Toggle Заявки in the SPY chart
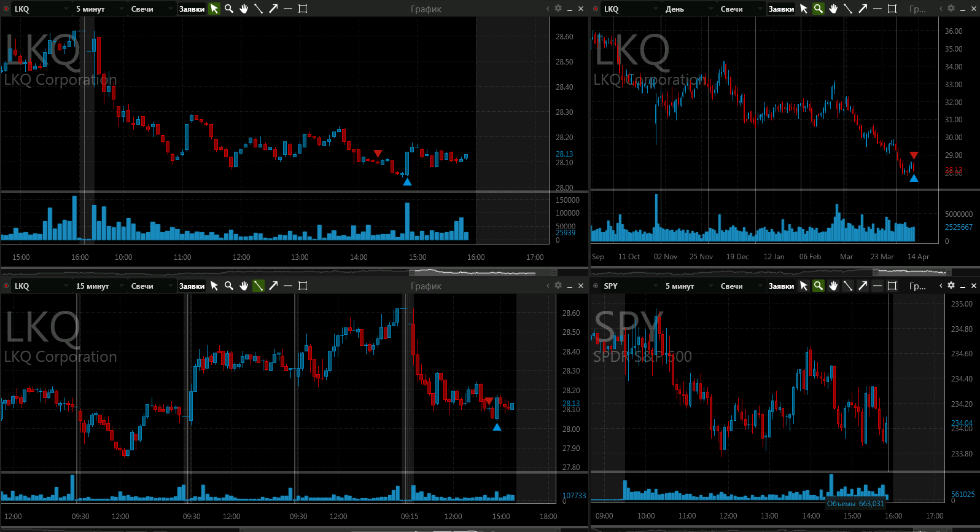Image resolution: width=980 pixels, height=532 pixels. coord(781,286)
